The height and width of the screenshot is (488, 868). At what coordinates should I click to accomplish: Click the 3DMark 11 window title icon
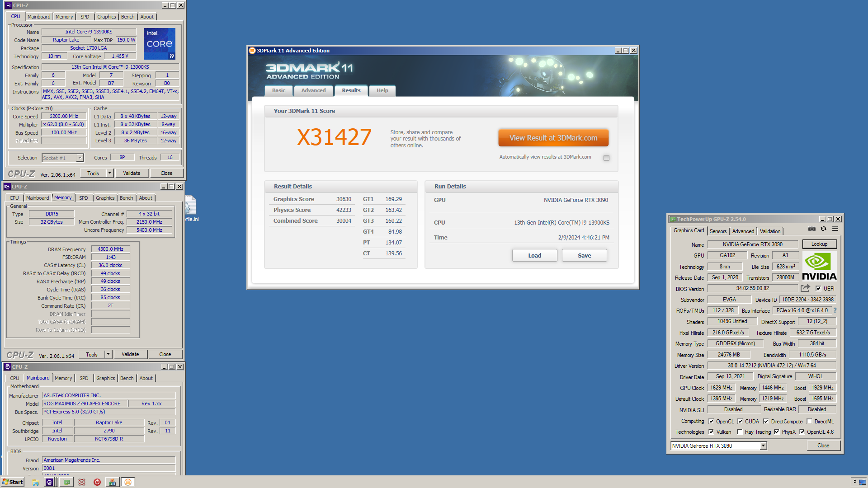pos(252,51)
